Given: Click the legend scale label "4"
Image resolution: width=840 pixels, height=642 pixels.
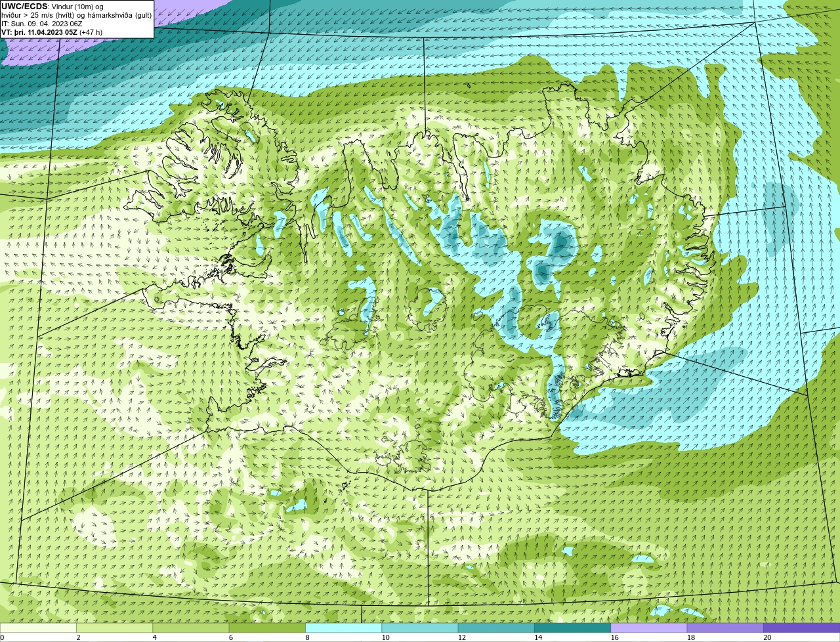Looking at the screenshot, I should point(154,637).
